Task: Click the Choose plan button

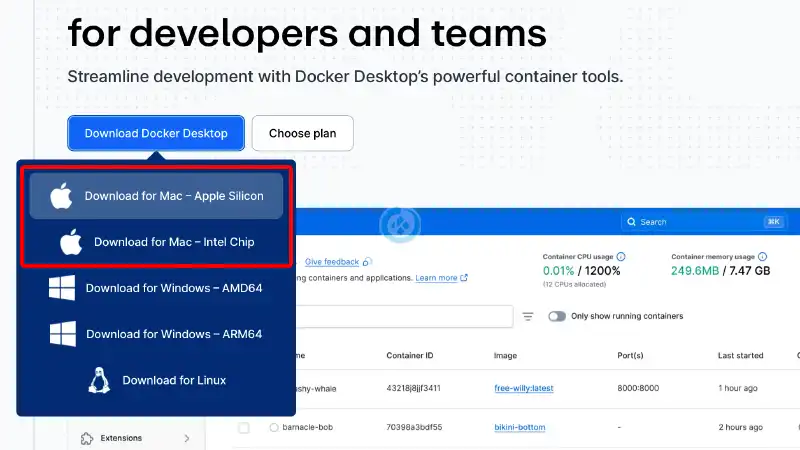Action: [303, 133]
